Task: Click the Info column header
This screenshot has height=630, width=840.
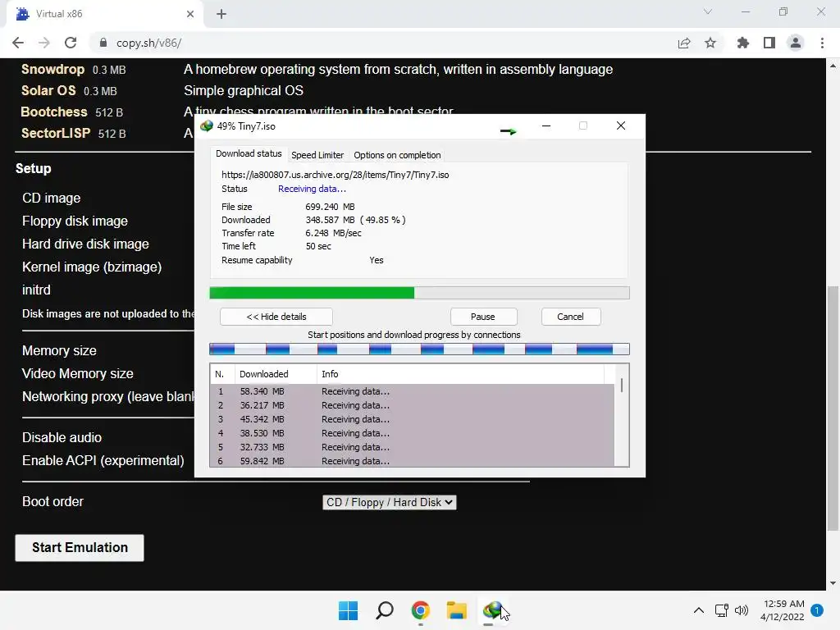Action: 460,374
